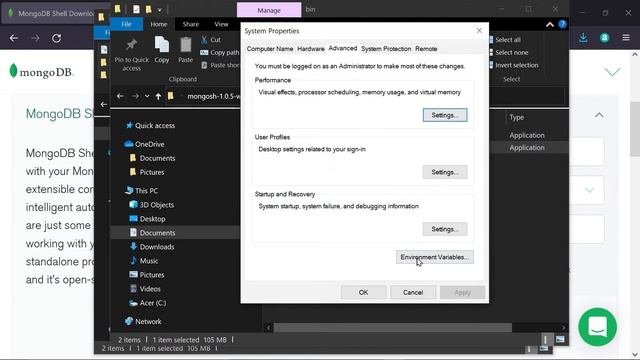Go up one folder level
Image resolution: width=640 pixels, height=360 pixels.
pyautogui.click(x=158, y=96)
